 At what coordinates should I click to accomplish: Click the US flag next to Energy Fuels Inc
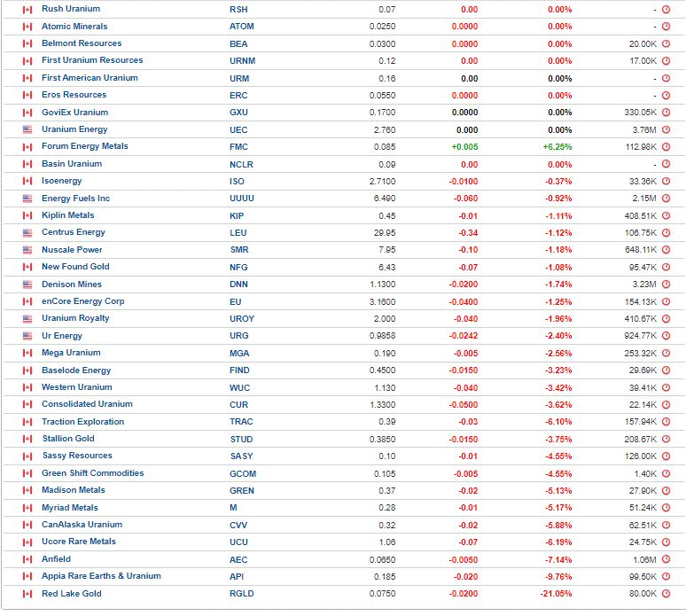[x=27, y=199]
